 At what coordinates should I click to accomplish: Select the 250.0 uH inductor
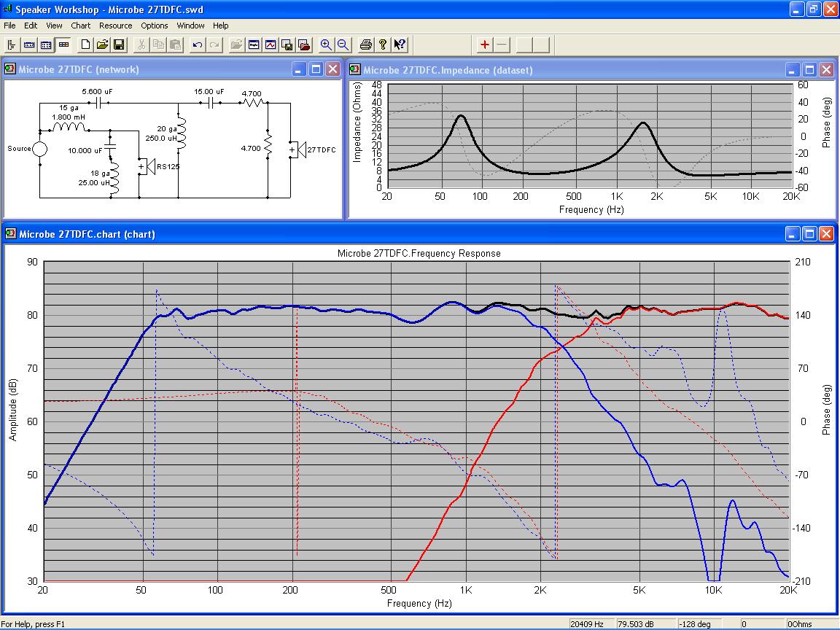coord(181,133)
